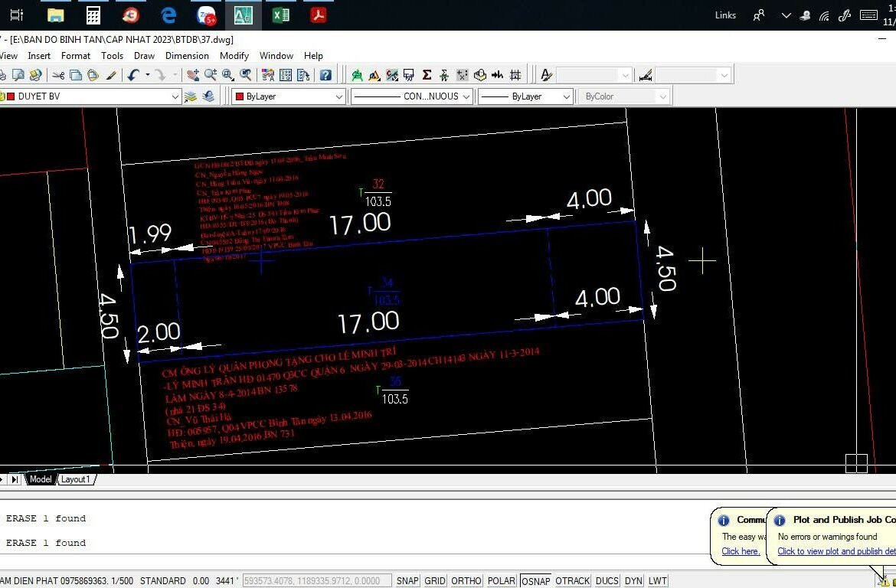Screen dimensions: 896x588
Task: Click the Match Properties brush icon
Action: coord(111,75)
